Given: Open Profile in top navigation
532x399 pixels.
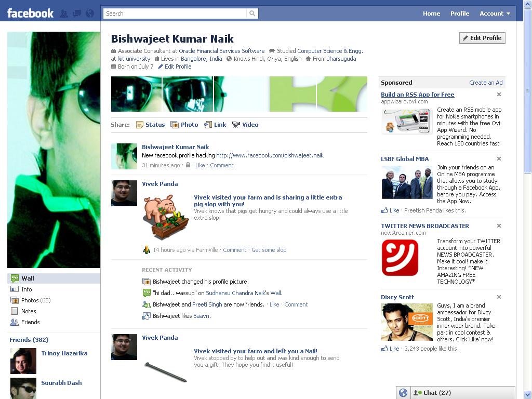Looking at the screenshot, I should pos(460,14).
